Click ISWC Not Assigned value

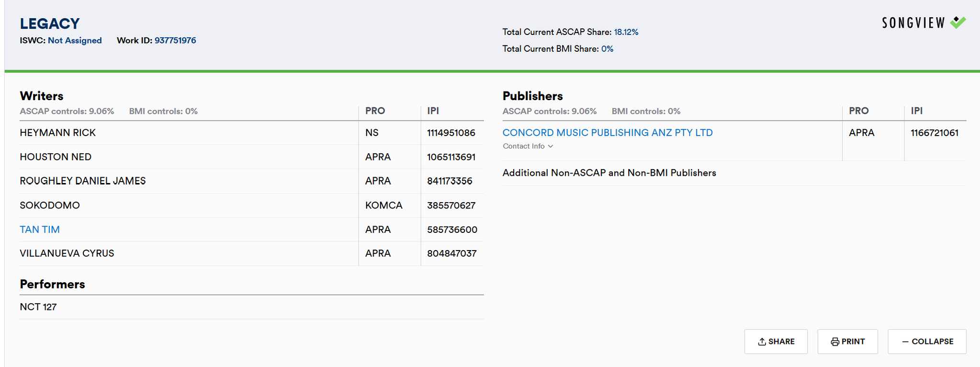click(x=75, y=40)
